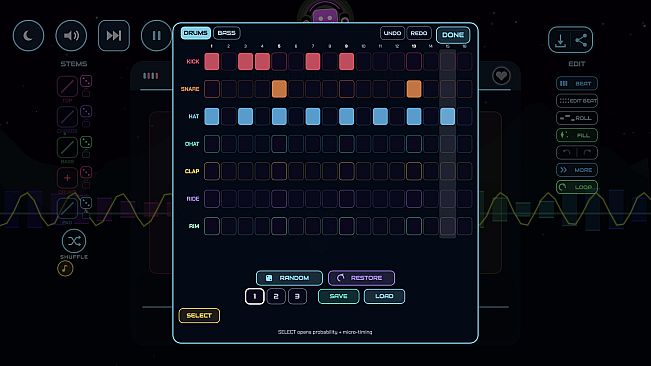
Task: Randomize the DRUMS stem with its dice
Action: coord(86,112)
